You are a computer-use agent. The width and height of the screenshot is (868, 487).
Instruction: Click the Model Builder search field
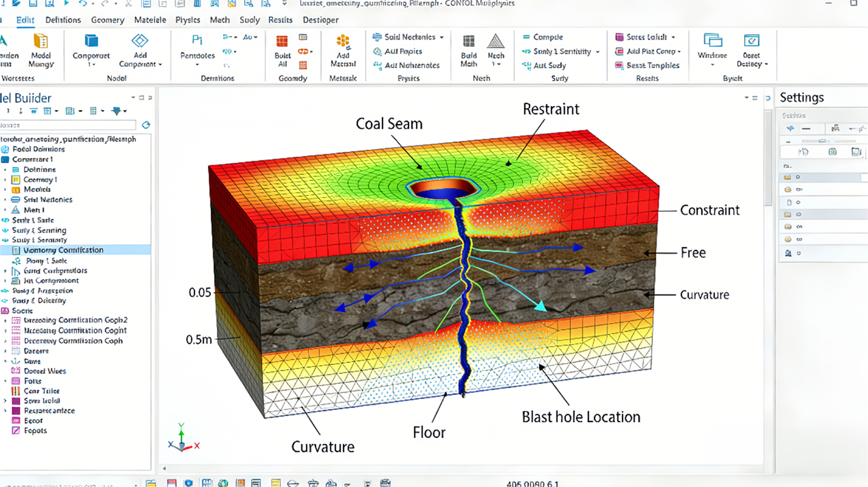pyautogui.click(x=68, y=125)
